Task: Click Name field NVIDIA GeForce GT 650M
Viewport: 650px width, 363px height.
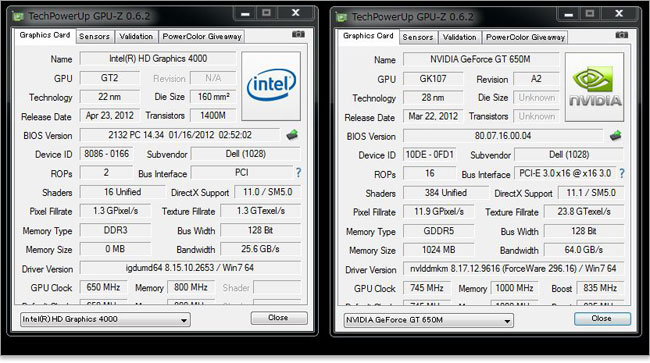Action: (481, 59)
